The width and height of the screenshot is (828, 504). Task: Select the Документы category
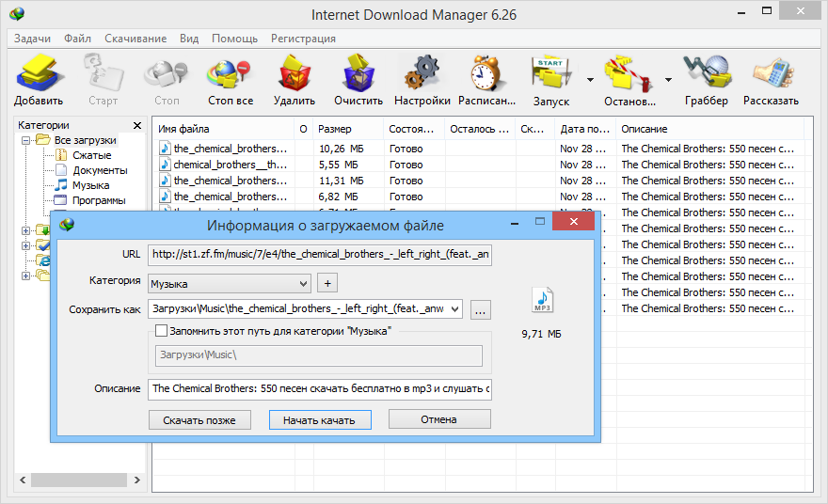click(100, 170)
